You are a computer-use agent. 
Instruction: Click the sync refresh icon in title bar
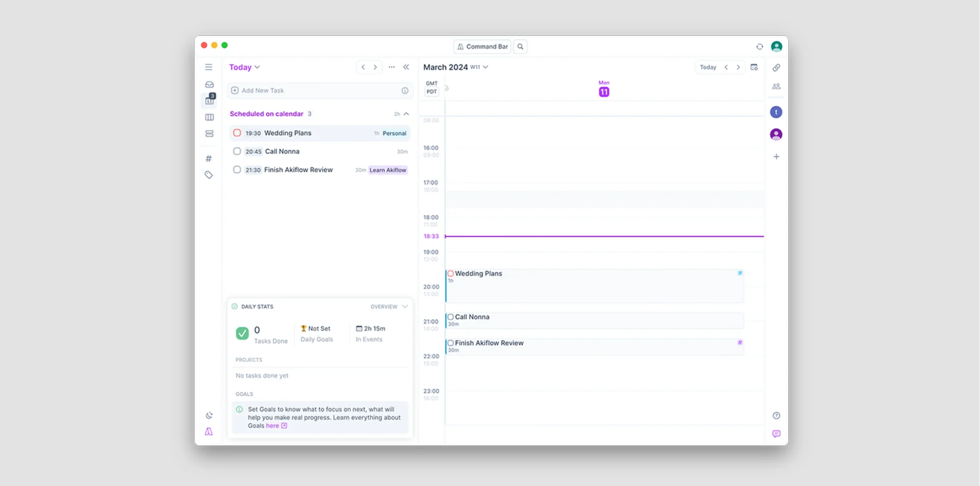(x=759, y=46)
